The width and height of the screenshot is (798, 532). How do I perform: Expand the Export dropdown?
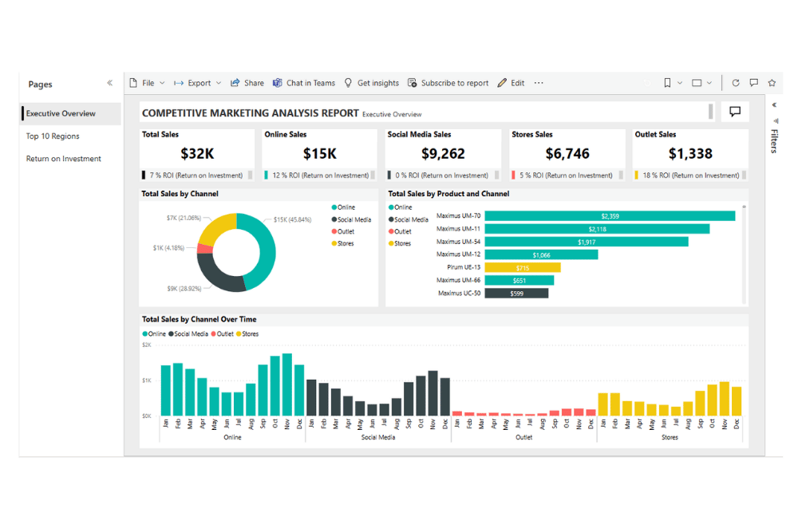198,83
